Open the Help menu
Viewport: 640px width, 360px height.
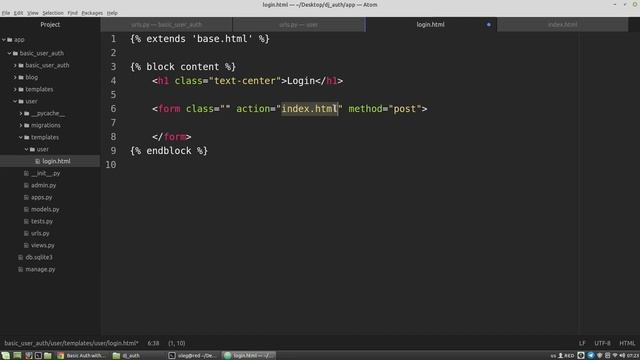tap(112, 13)
